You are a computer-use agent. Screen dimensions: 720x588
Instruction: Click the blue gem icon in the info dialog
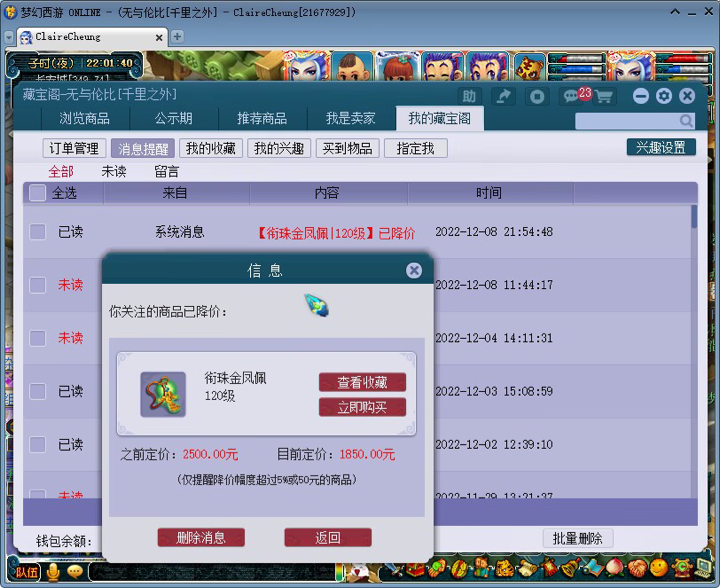[316, 306]
